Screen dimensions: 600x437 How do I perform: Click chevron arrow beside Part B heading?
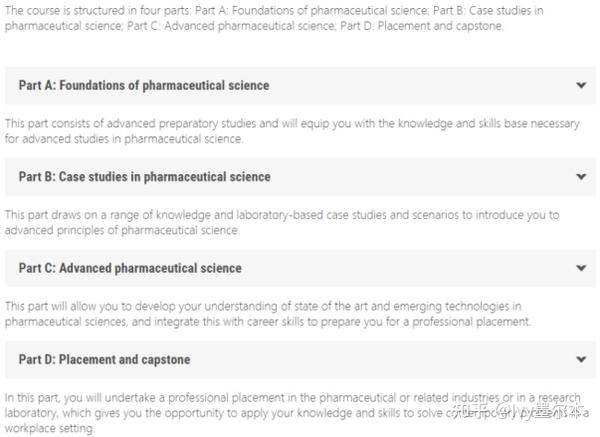(x=581, y=177)
